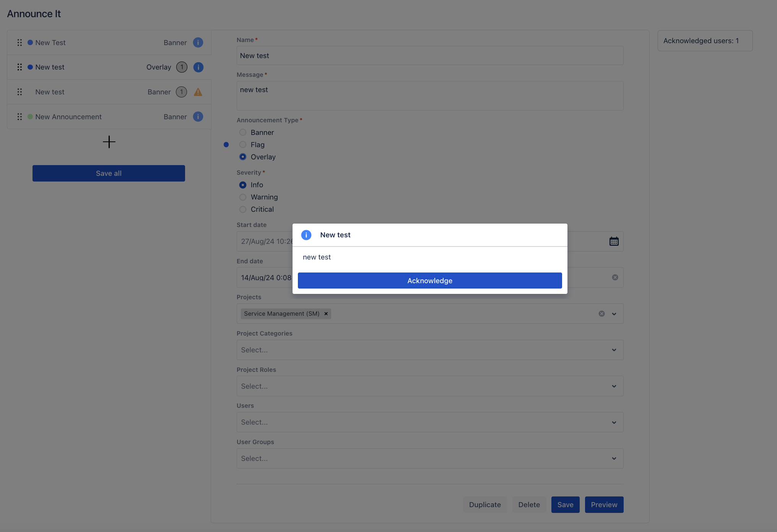This screenshot has width=777, height=532.
Task: Select the Flag announcement type
Action: 243,144
